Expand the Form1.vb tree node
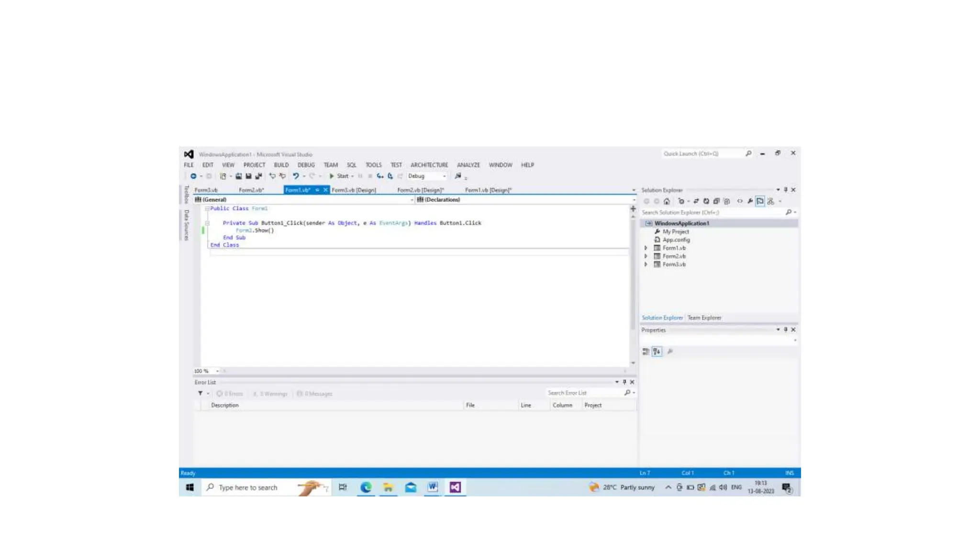 pos(646,248)
